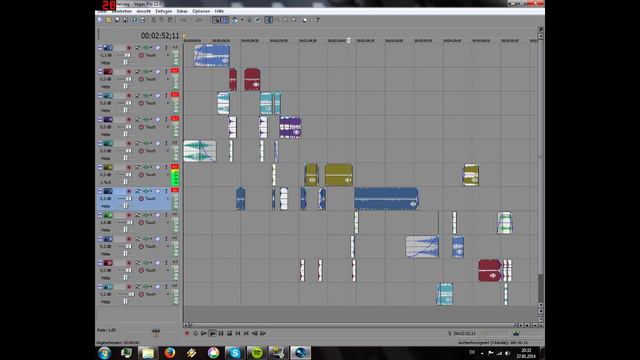Minimize track 5 height with its header button
Image resolution: width=640 pixels, height=360 pixels.
point(100,144)
